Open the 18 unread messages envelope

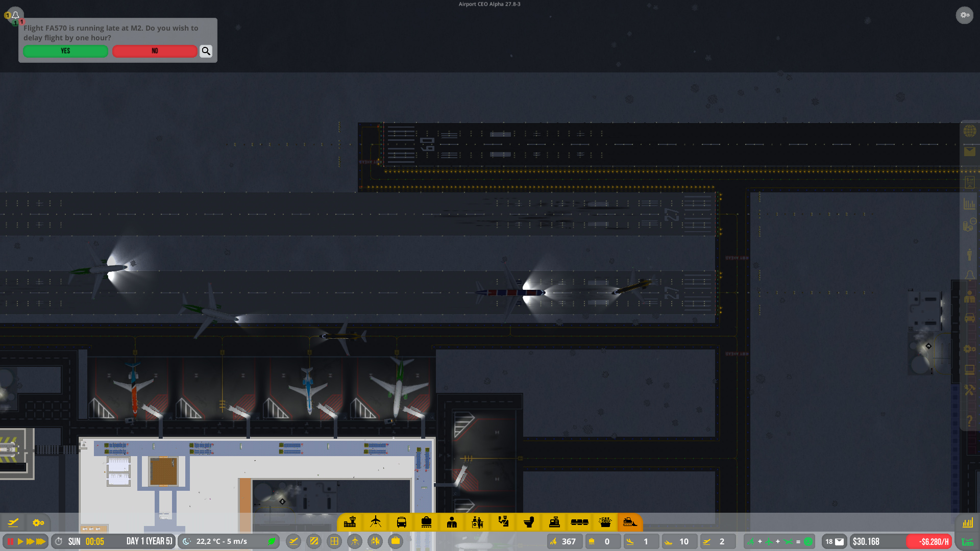tap(835, 541)
